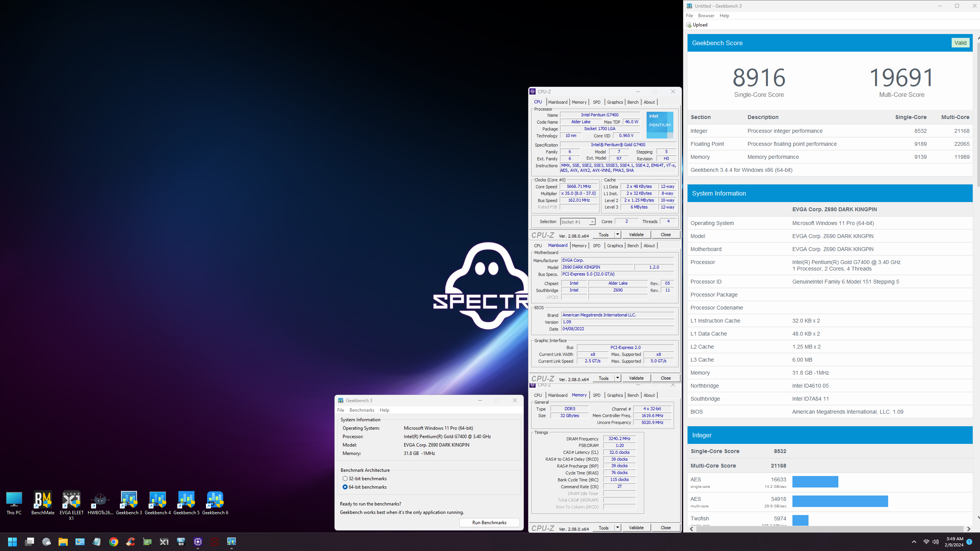Click the 8916 Single-Core Score value
This screenshot has width=980, height=551.
(759, 78)
